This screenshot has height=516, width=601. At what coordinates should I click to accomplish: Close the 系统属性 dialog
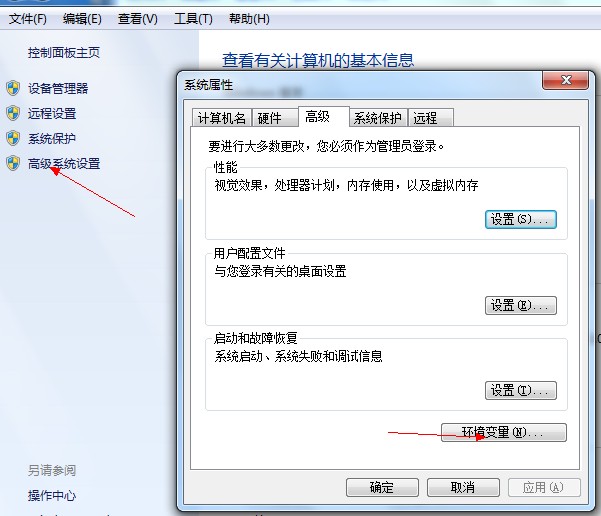click(x=565, y=80)
